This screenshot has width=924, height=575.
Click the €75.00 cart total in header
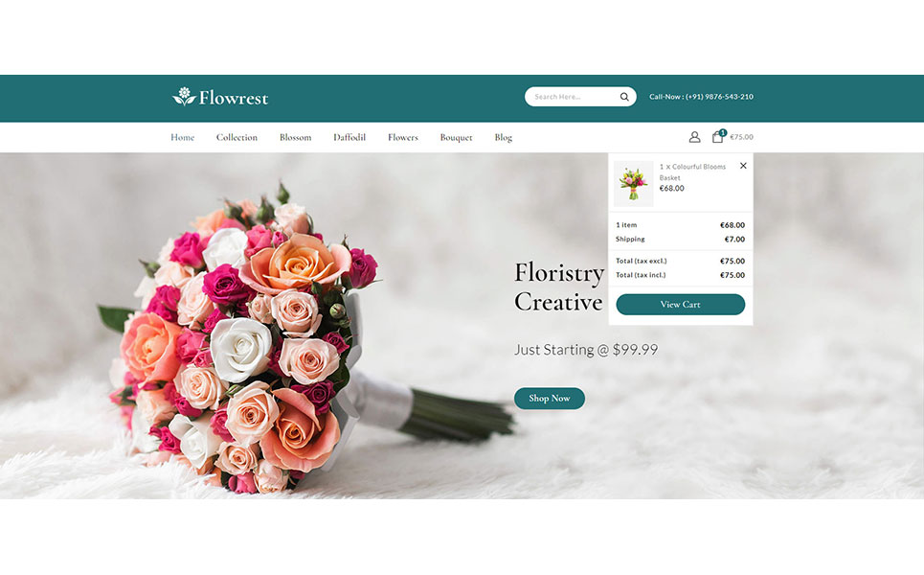pos(741,137)
